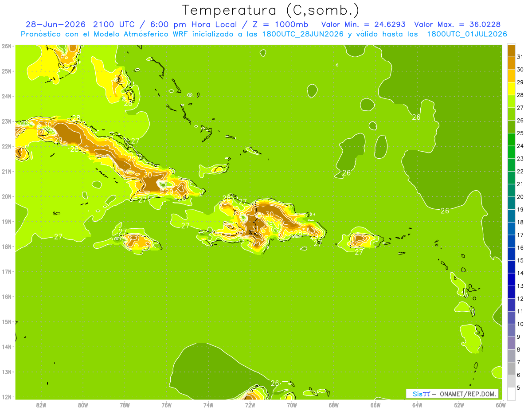Click the '30' contour label over eastern Cuba
The height and width of the screenshot is (411, 532).
[x=148, y=175]
